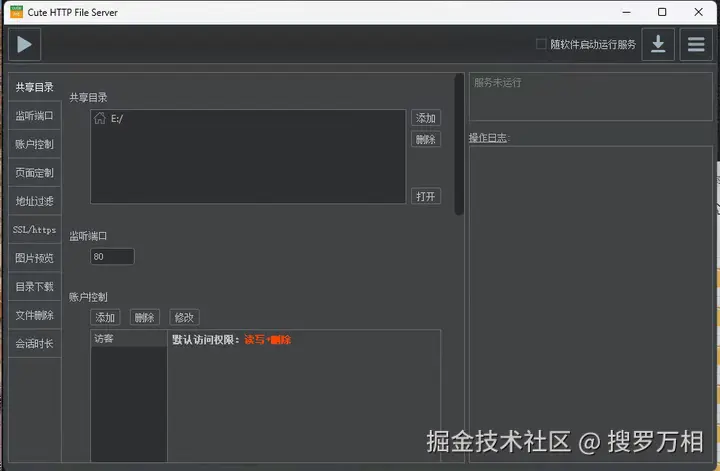Open the 文件删除 sidebar tab

(35, 315)
